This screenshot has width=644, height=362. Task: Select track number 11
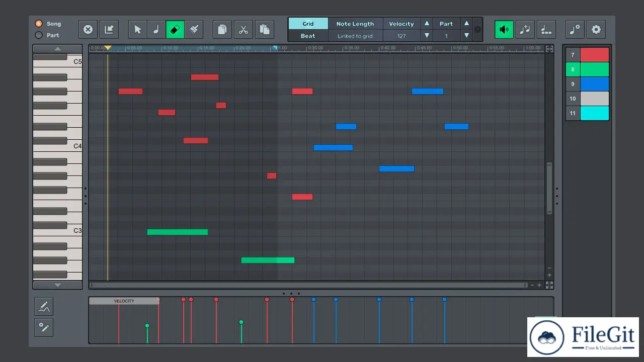(573, 113)
